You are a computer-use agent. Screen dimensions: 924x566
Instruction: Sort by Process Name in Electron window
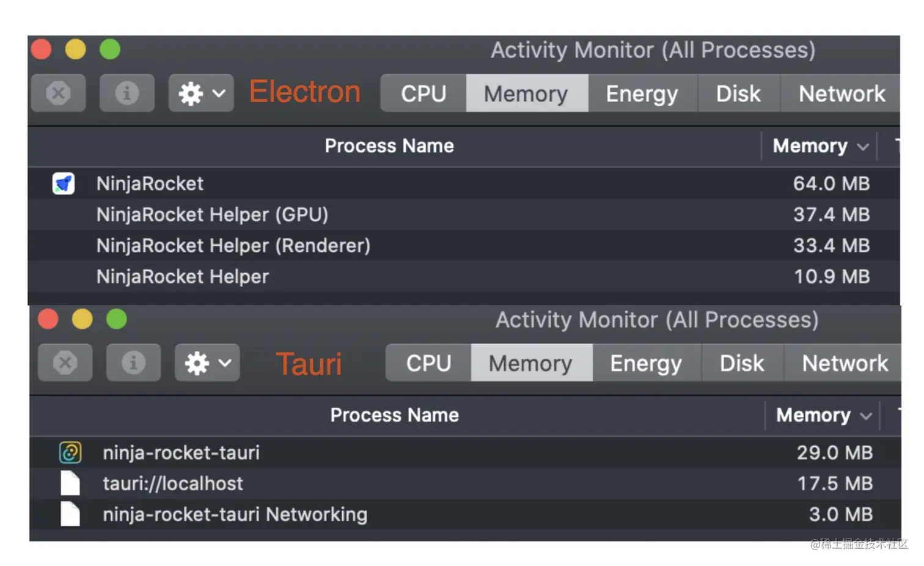click(x=389, y=146)
